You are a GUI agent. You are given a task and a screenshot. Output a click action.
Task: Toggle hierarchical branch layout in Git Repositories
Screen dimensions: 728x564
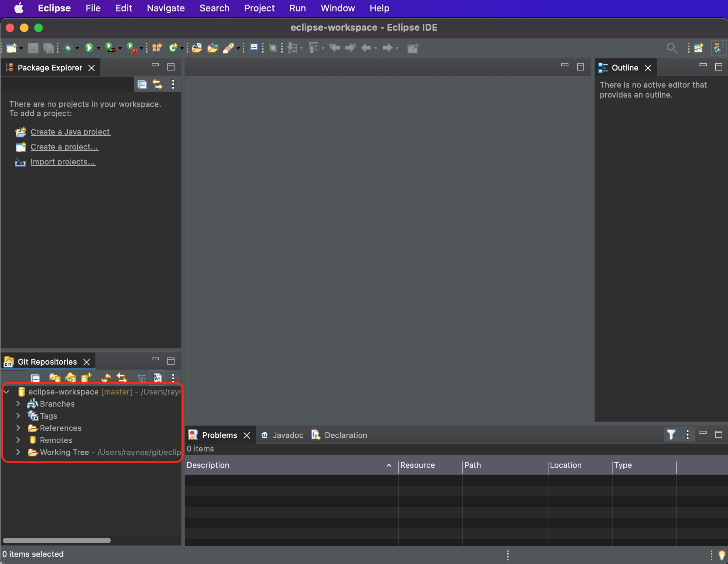click(142, 378)
